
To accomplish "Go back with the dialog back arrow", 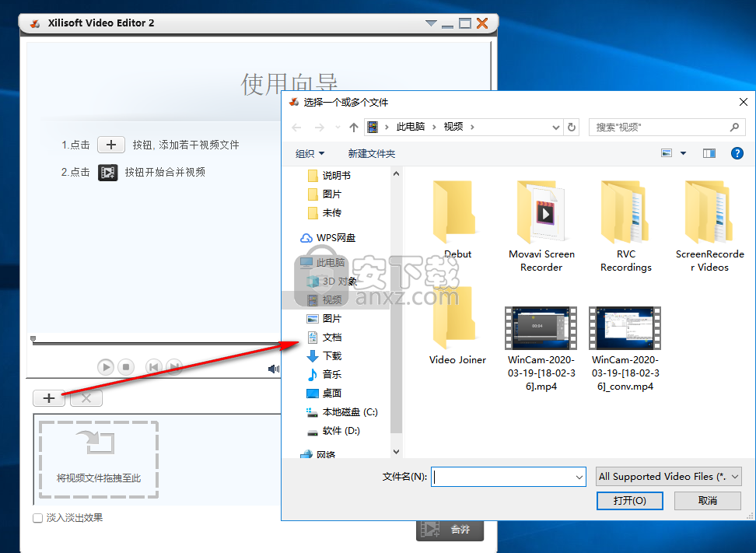I will coord(296,128).
